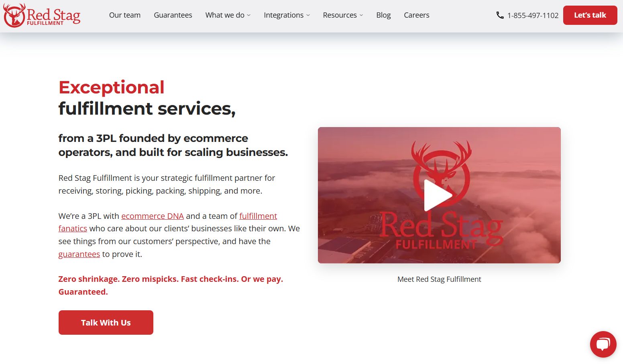Visit the Careers page
Screen dimensions: 623x364
(416, 15)
